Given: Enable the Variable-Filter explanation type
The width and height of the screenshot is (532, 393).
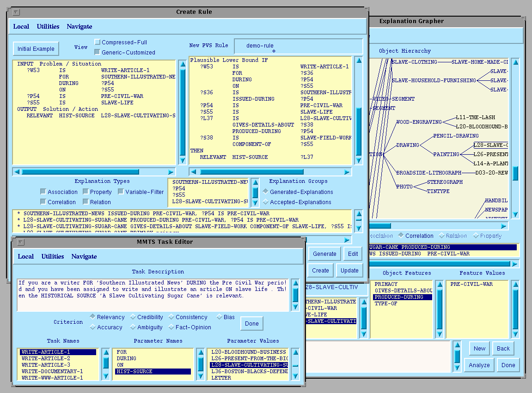Looking at the screenshot, I should click(x=121, y=192).
